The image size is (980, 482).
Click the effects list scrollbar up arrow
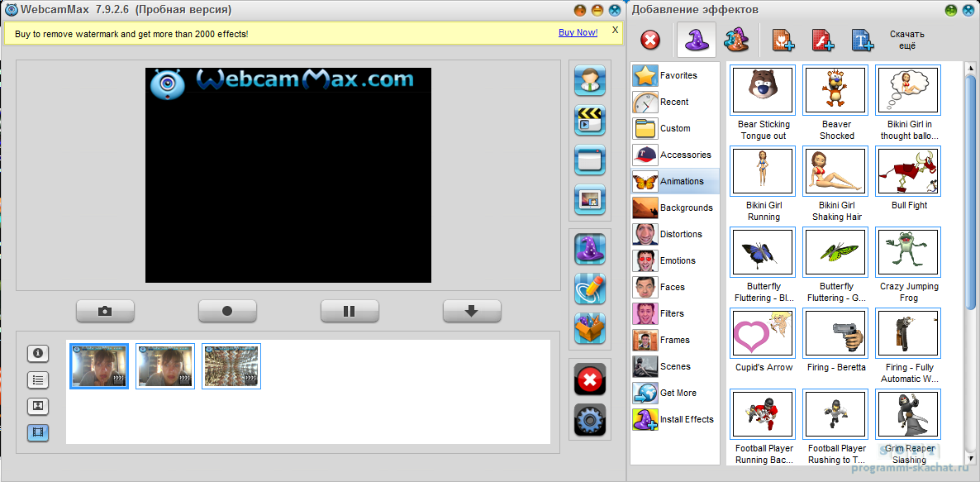(x=971, y=68)
